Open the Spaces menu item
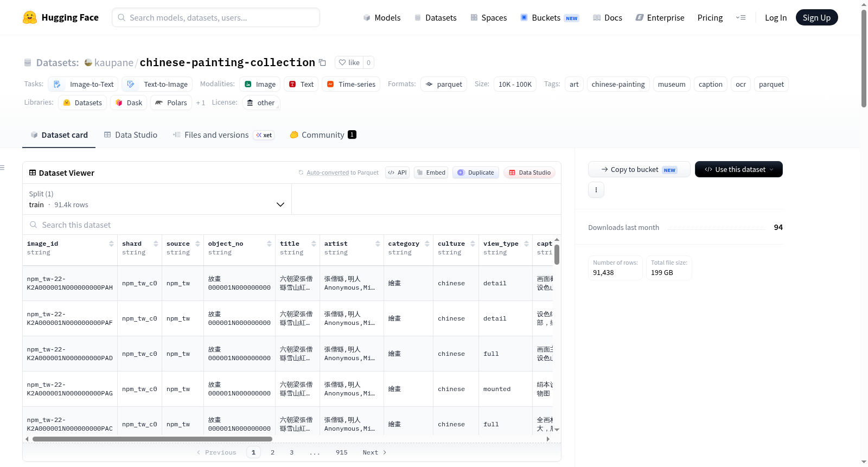The width and height of the screenshot is (868, 467). [x=488, y=17]
